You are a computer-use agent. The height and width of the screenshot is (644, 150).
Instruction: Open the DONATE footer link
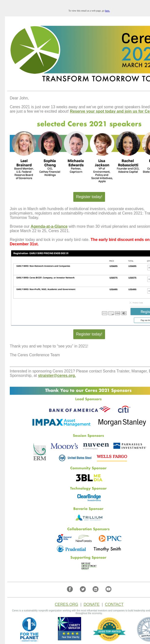tap(92, 605)
